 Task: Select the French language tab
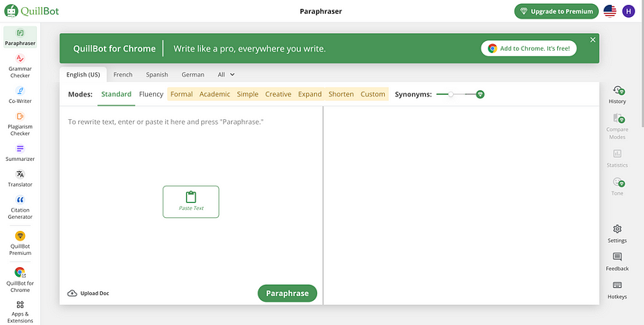pos(123,75)
